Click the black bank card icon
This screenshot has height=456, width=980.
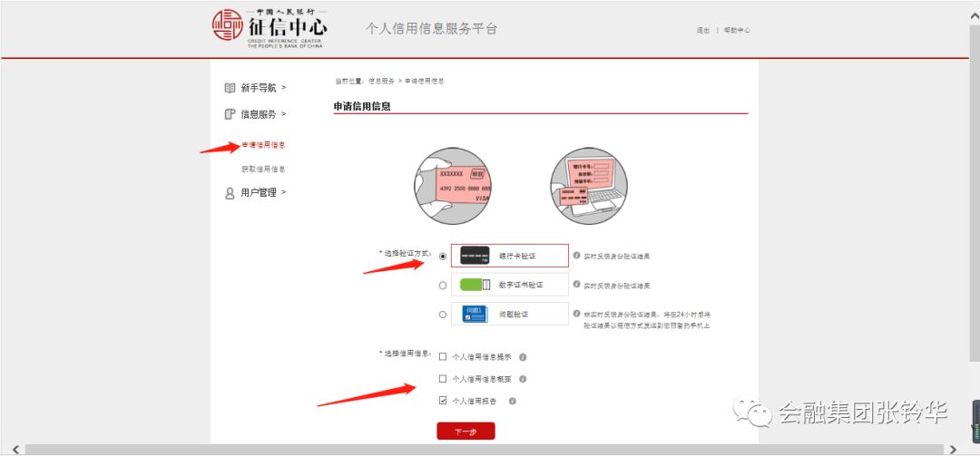point(475,256)
